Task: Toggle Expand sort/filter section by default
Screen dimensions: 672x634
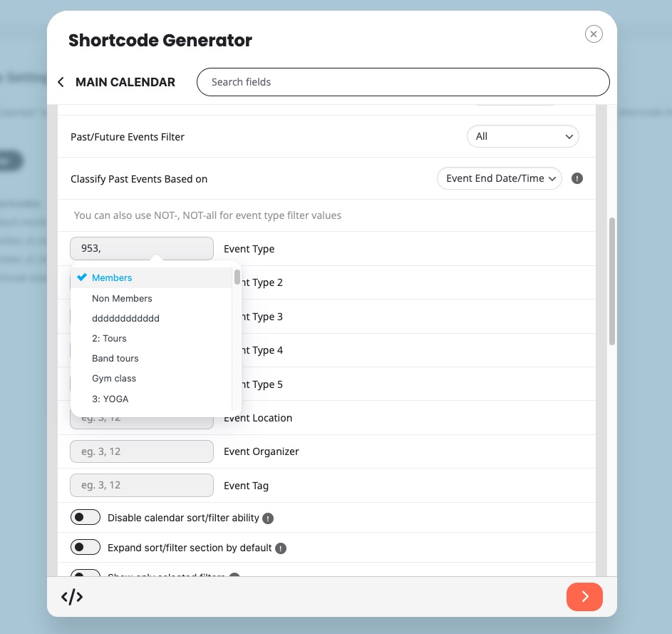Action: click(x=85, y=548)
